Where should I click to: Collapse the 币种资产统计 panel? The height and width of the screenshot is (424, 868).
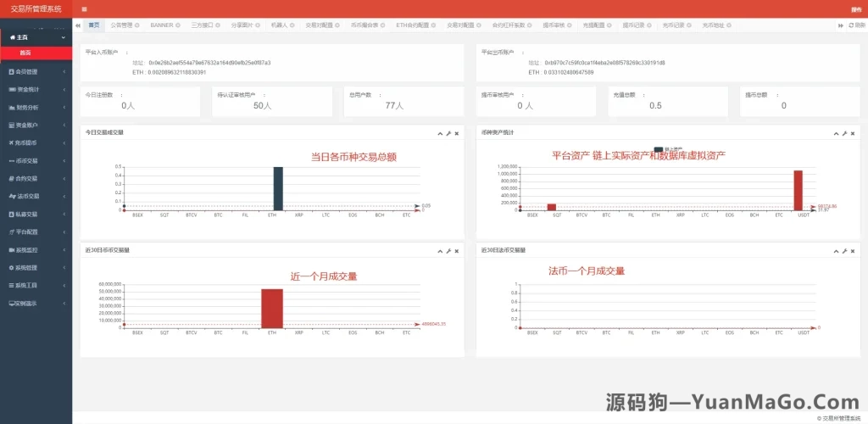click(837, 133)
